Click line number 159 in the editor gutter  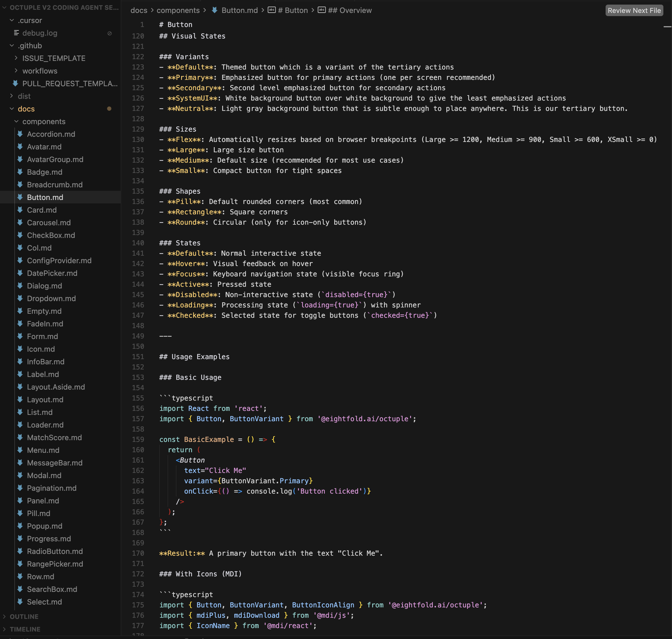tap(138, 439)
